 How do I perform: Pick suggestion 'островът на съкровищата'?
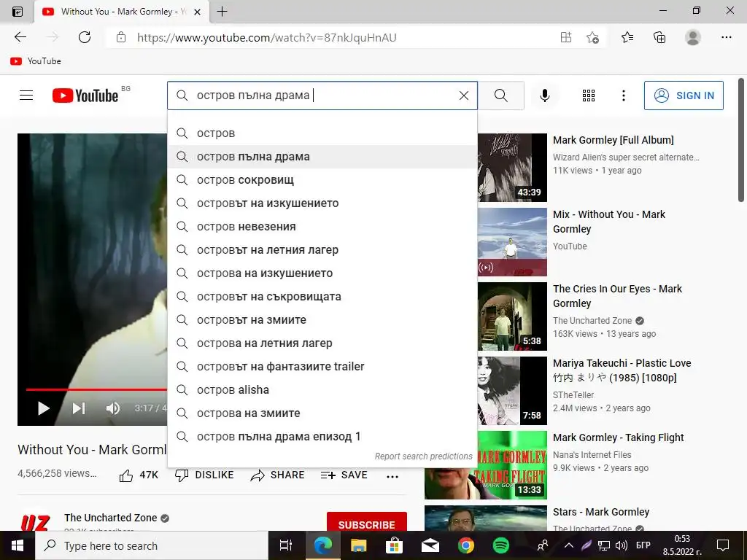[x=322, y=297]
